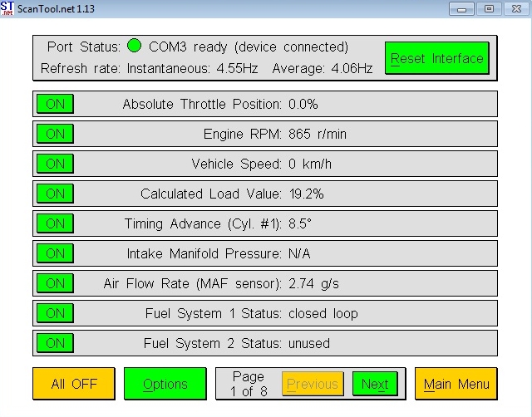This screenshot has height=417, width=532.
Task: Toggle Absolute Throttle Position sensor ON button
Action: coord(55,104)
